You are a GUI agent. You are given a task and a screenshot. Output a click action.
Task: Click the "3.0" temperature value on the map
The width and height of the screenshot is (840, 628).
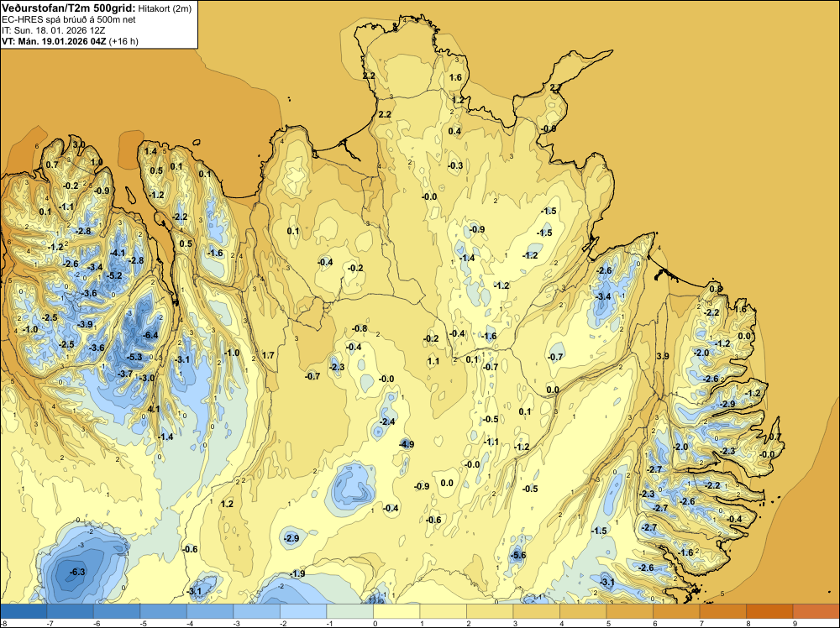78,144
